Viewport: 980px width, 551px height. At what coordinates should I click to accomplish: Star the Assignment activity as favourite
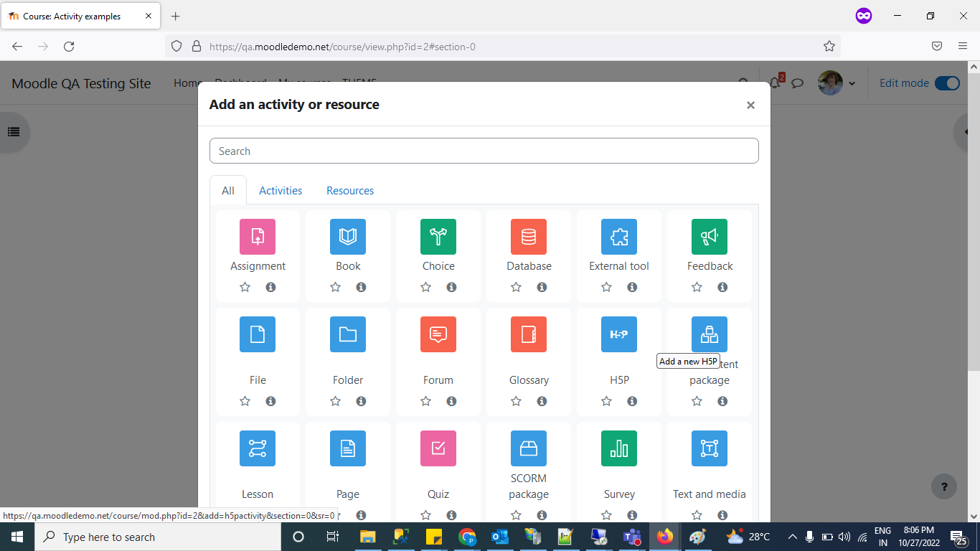pos(245,287)
